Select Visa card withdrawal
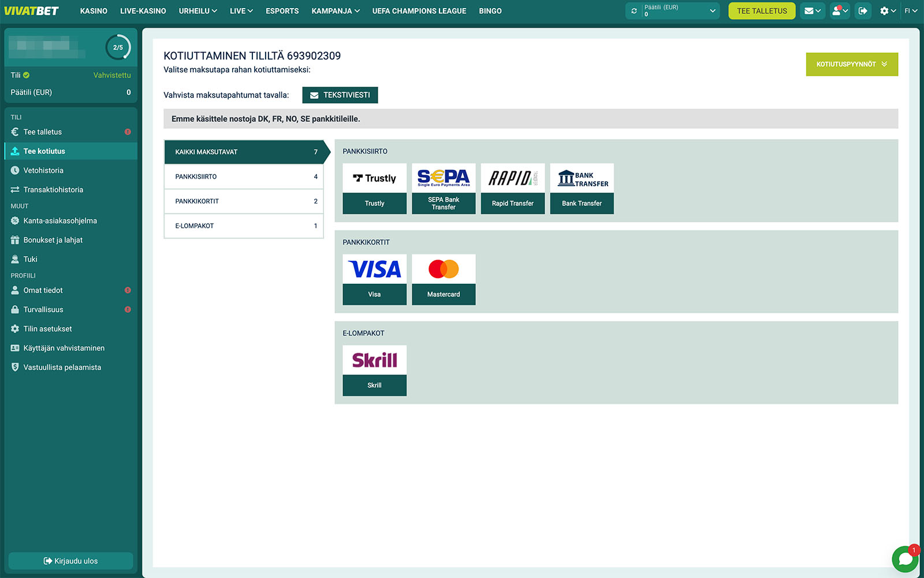924x578 pixels. click(x=374, y=280)
